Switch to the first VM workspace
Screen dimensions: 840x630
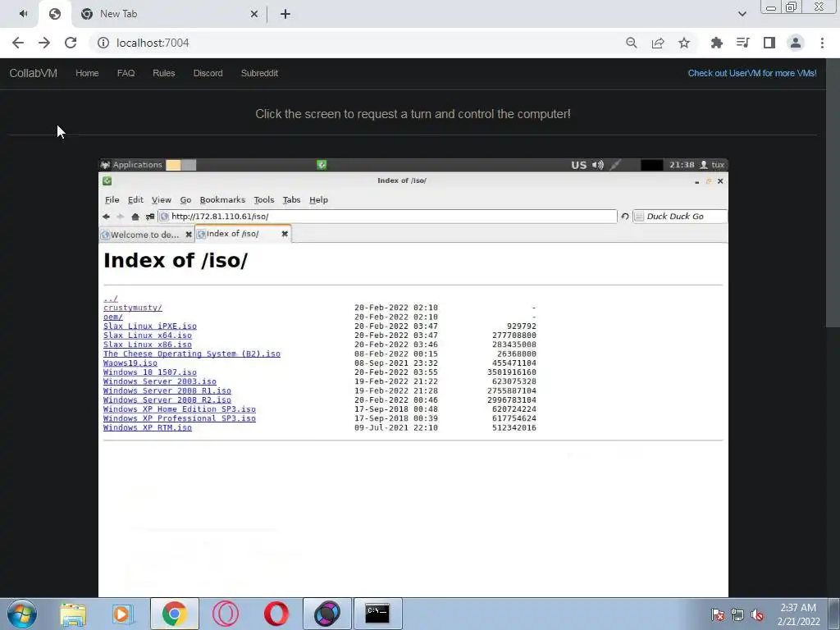tap(173, 165)
